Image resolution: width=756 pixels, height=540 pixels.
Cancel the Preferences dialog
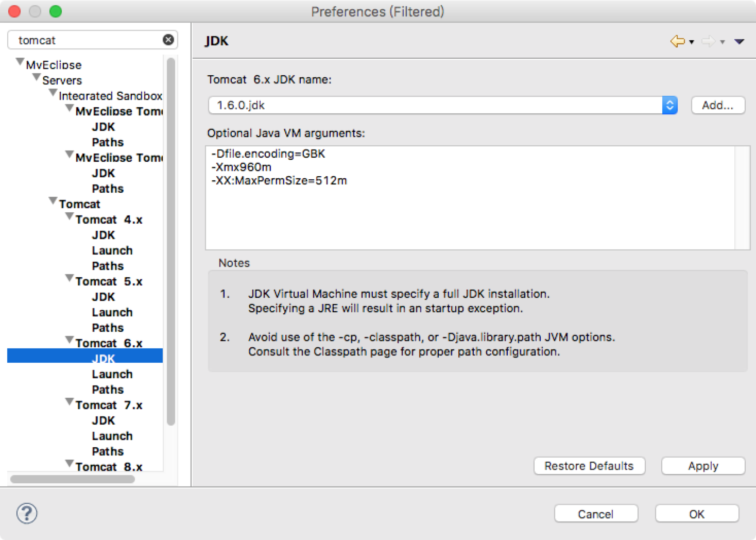tap(596, 514)
